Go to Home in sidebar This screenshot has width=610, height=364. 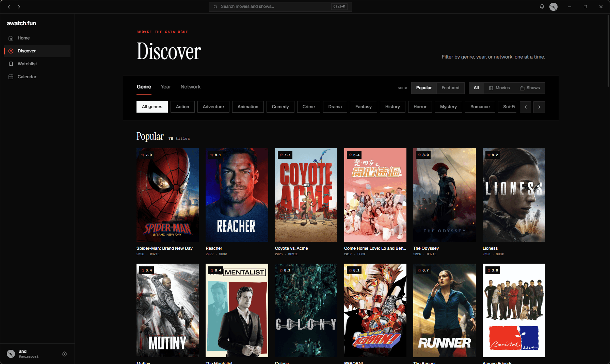[x=37, y=38]
